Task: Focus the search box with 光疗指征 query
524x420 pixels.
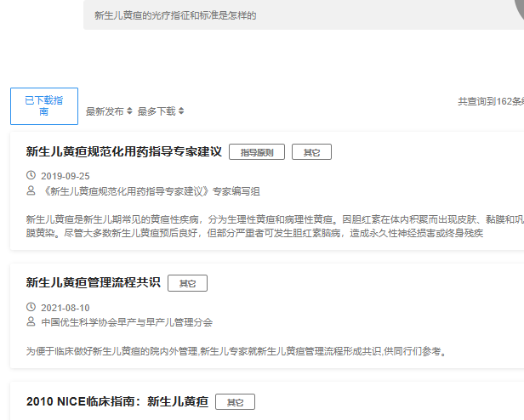Action: pyautogui.click(x=298, y=15)
